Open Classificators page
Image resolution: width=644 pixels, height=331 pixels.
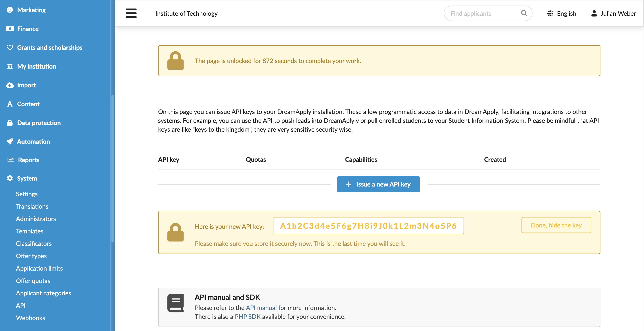click(x=34, y=243)
